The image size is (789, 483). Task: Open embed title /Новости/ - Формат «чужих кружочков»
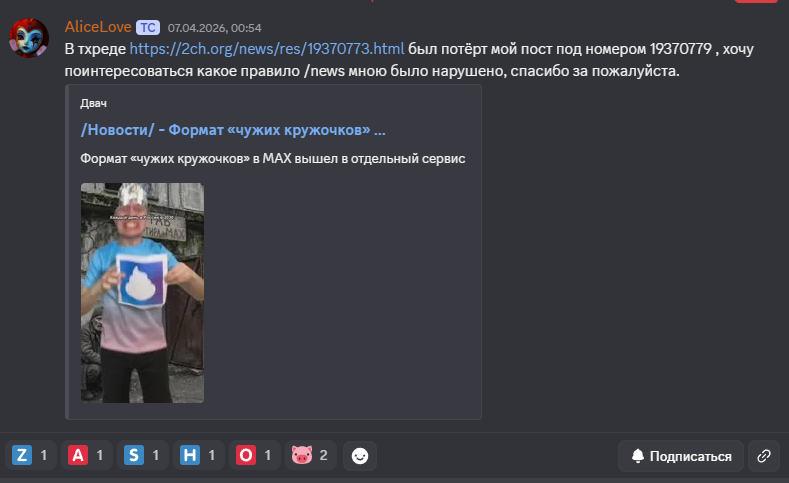233,130
